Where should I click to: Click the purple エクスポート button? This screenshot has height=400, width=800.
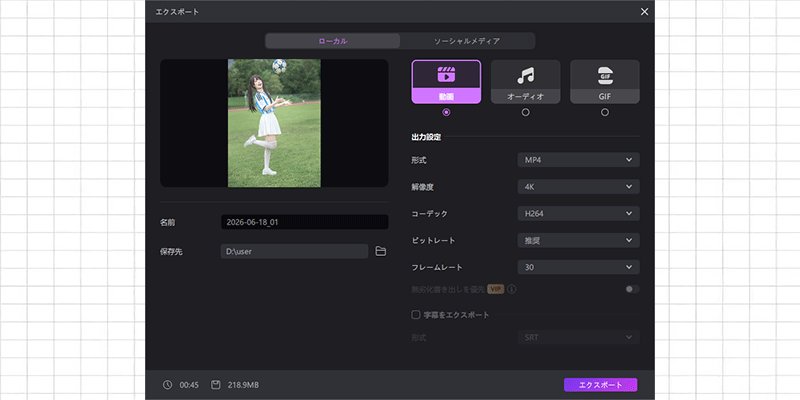tap(601, 385)
